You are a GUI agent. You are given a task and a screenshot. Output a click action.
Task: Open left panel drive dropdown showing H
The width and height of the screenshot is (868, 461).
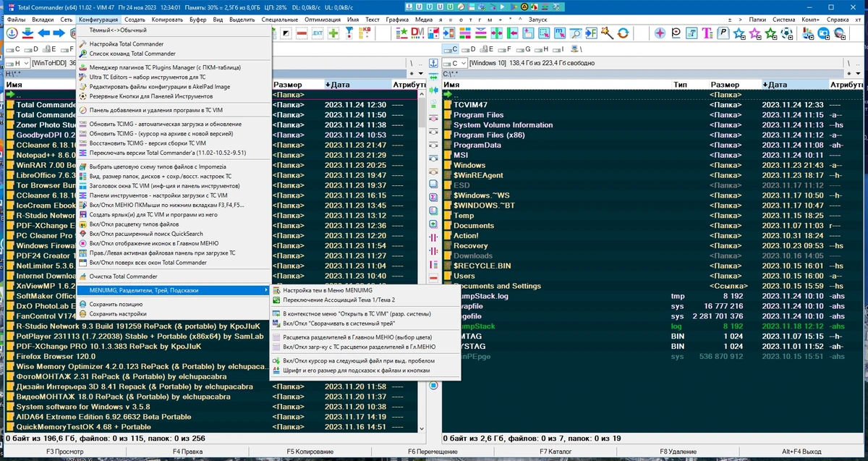pyautogui.click(x=17, y=63)
